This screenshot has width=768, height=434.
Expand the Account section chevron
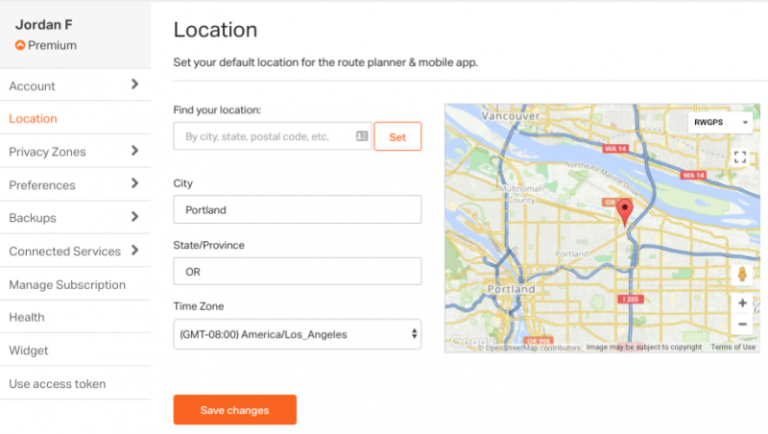(135, 84)
